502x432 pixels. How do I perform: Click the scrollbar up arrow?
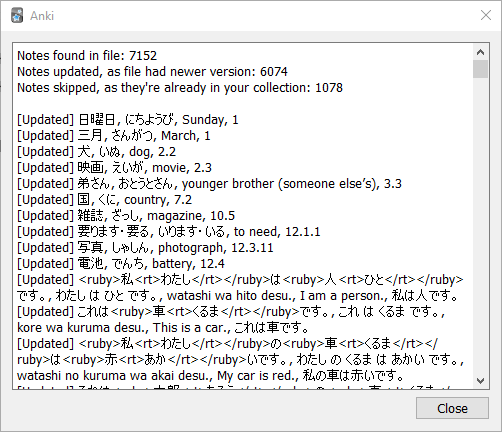click(x=480, y=52)
